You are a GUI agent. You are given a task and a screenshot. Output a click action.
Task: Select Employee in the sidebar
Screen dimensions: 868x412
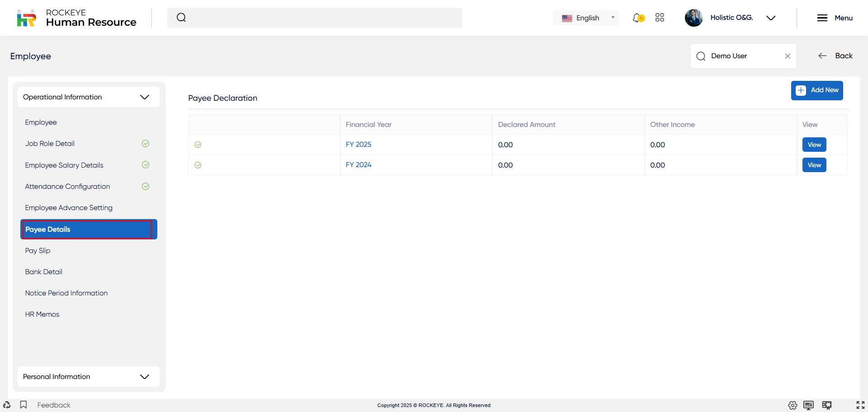pyautogui.click(x=41, y=122)
